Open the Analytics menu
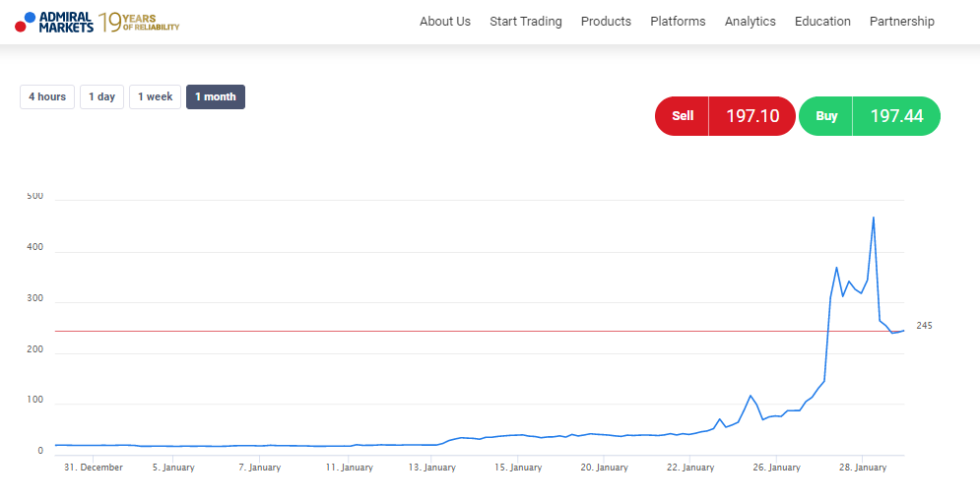 (x=750, y=22)
